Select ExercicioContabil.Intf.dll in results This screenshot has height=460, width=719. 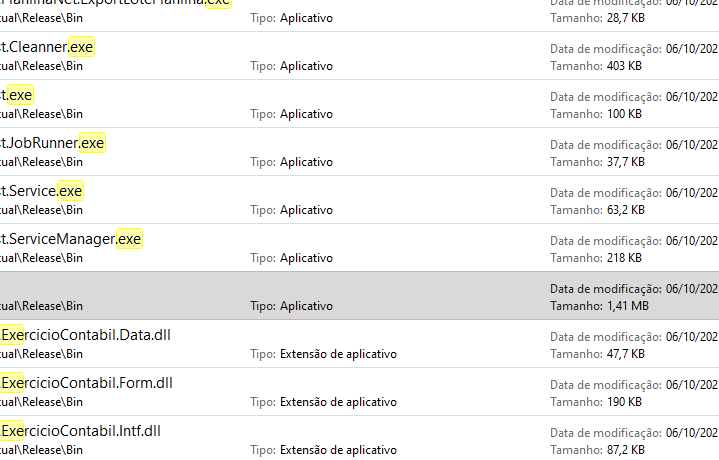pyautogui.click(x=81, y=431)
